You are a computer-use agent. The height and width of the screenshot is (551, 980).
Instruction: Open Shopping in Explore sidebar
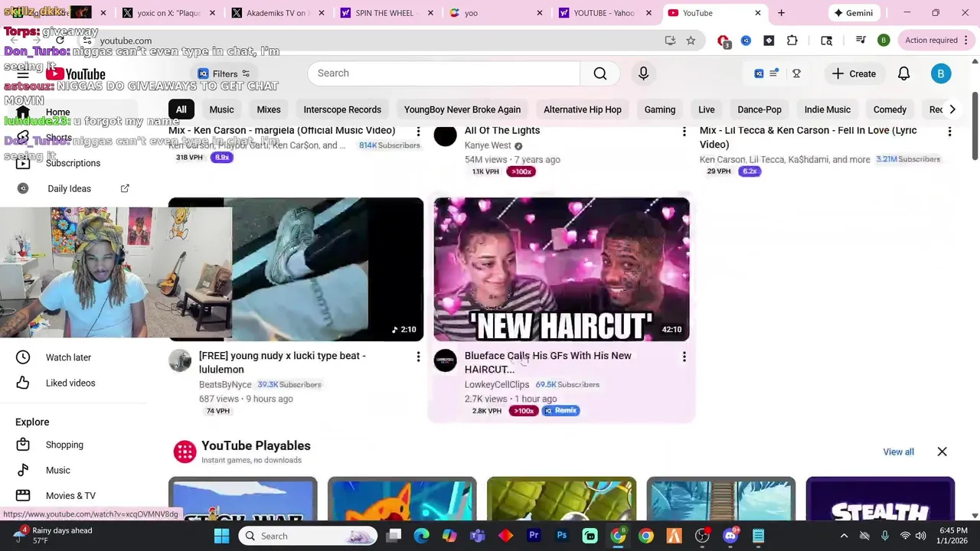[x=64, y=445]
